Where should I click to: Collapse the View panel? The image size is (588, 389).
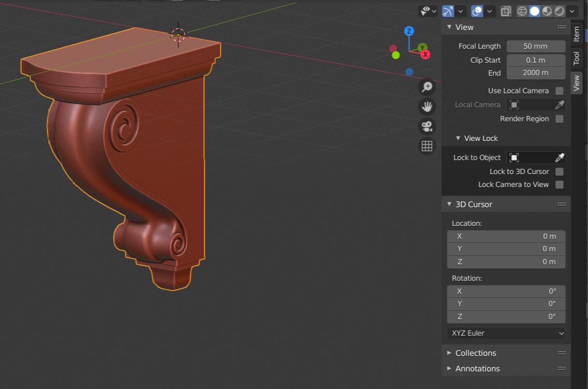[449, 27]
